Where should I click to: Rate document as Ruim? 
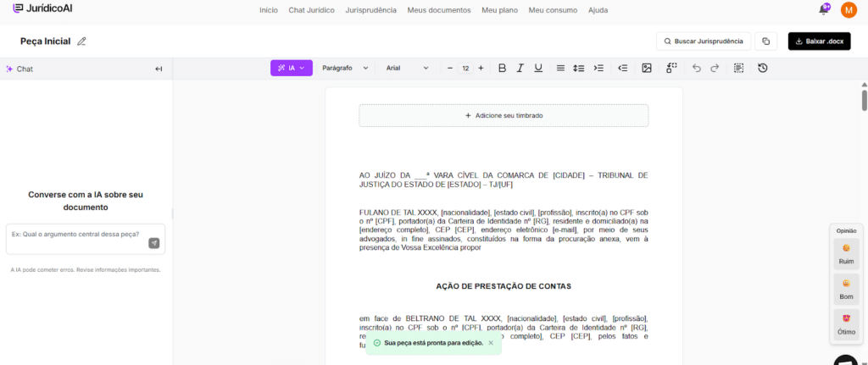point(846,254)
